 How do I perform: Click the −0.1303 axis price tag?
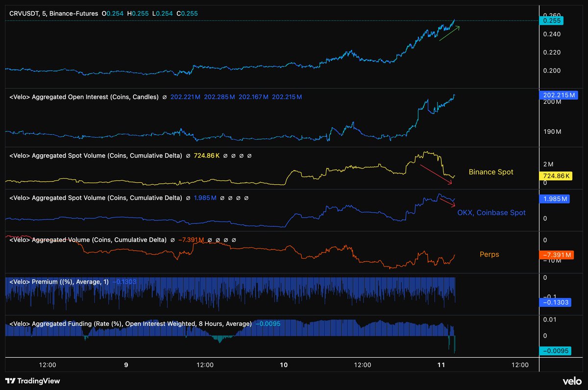554,303
